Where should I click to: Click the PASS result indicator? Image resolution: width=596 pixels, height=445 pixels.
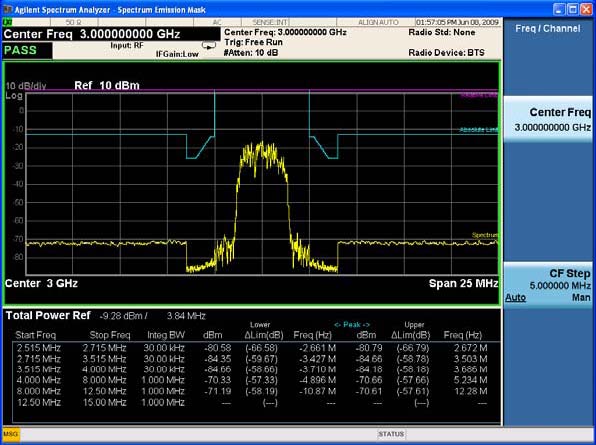click(x=27, y=50)
